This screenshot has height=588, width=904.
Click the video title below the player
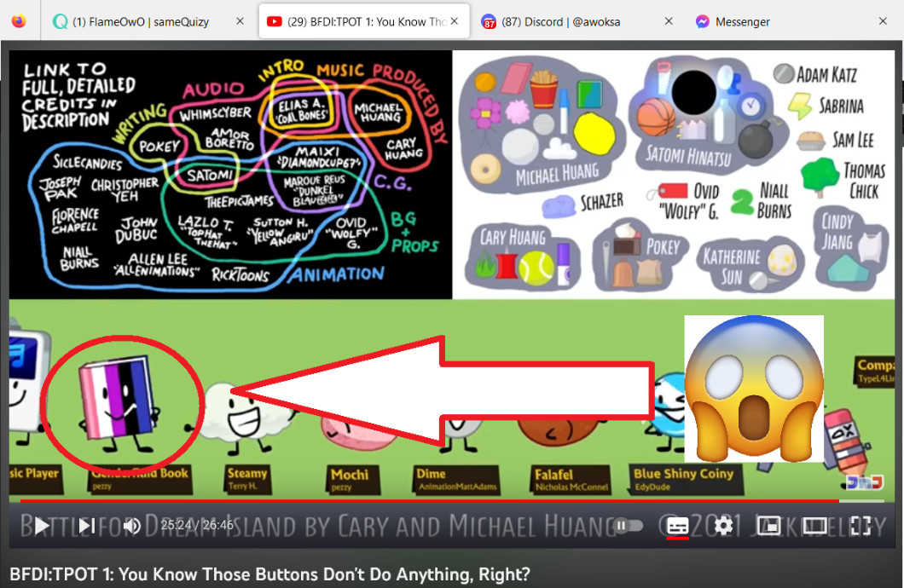click(269, 574)
